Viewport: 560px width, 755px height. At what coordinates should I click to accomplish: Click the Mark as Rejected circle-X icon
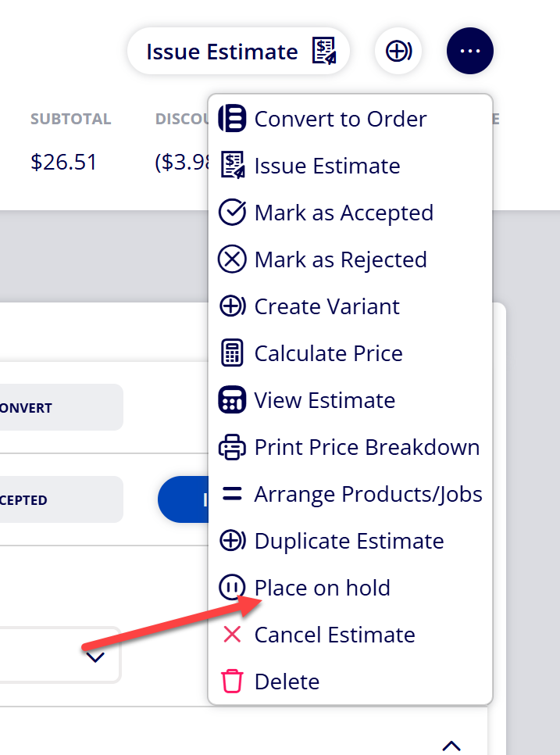[x=233, y=259]
